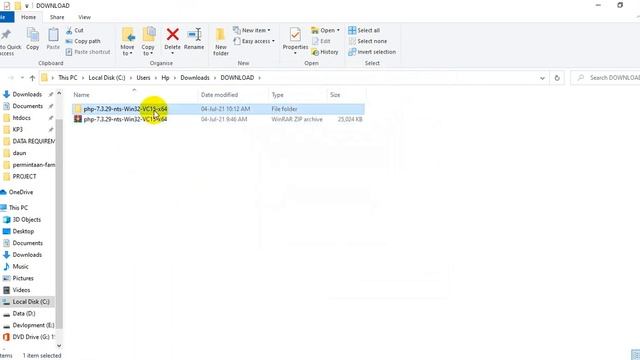Open Desktop in the navigation pane
The width and height of the screenshot is (640, 360).
23,231
